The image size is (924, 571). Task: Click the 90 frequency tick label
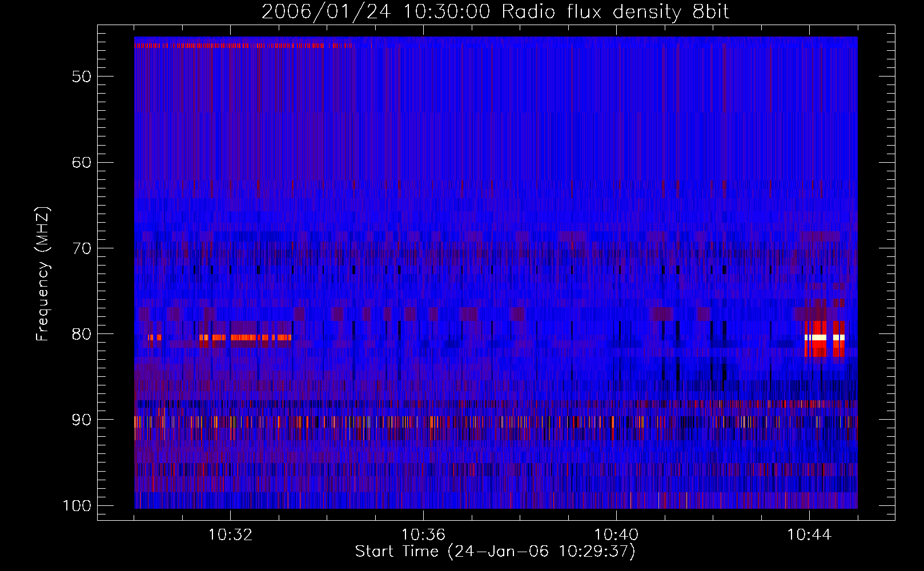coord(82,420)
